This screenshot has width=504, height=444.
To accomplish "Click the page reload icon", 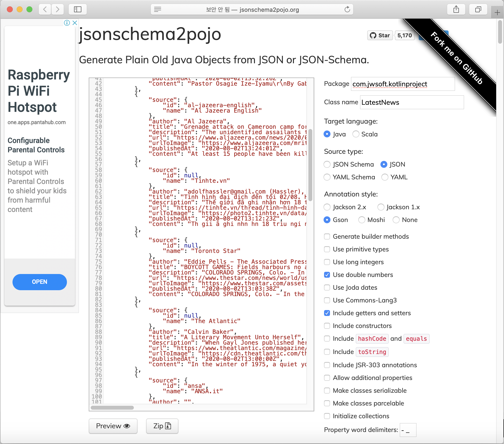I will (x=347, y=9).
